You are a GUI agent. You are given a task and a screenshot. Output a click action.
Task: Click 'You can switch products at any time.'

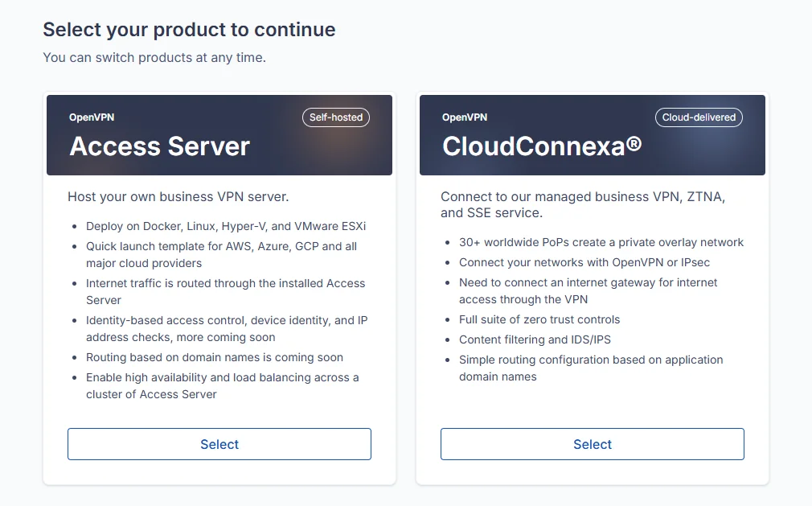(154, 57)
